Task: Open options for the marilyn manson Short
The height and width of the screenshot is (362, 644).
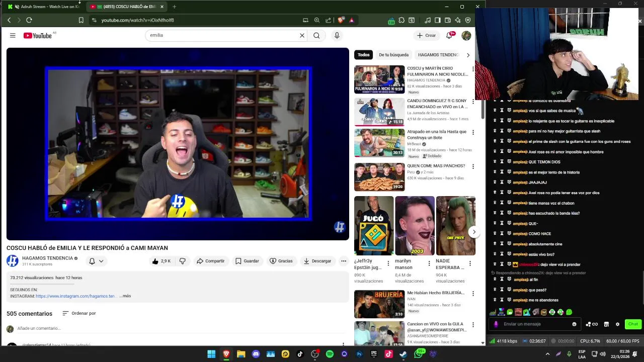Action: [429, 263]
